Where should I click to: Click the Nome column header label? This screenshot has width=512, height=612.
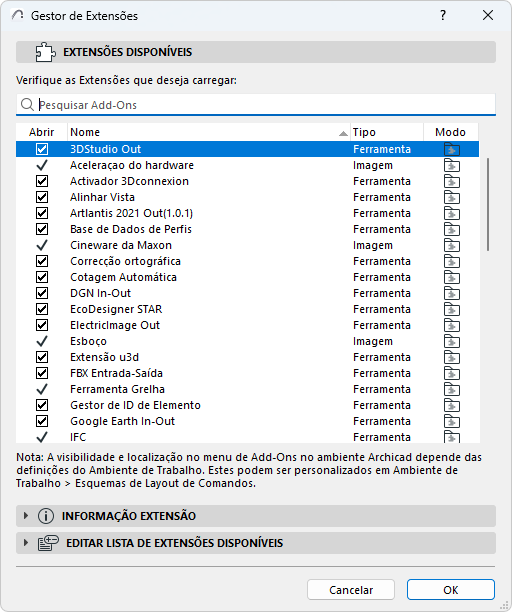coord(85,132)
